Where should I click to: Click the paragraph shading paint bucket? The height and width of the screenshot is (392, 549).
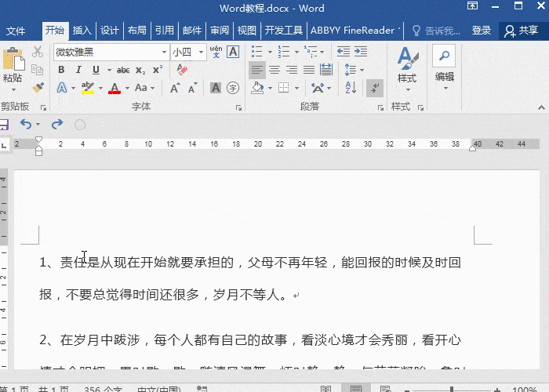pos(258,88)
